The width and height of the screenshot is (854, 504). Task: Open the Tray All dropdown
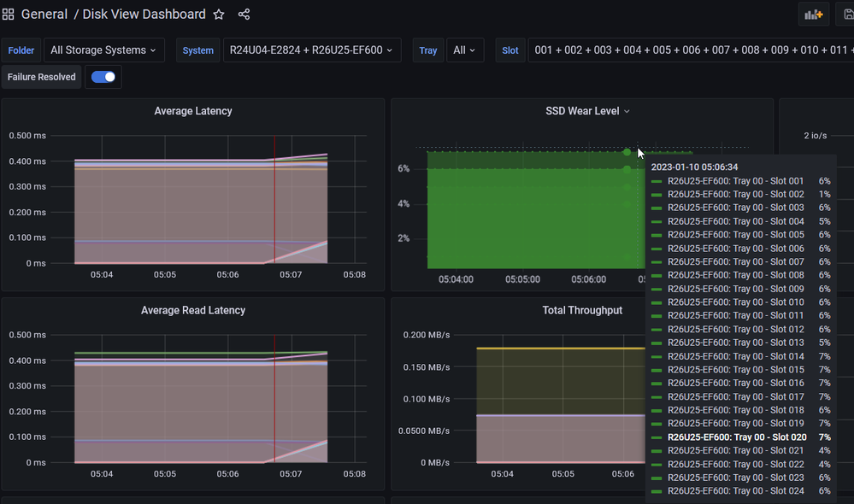[465, 50]
